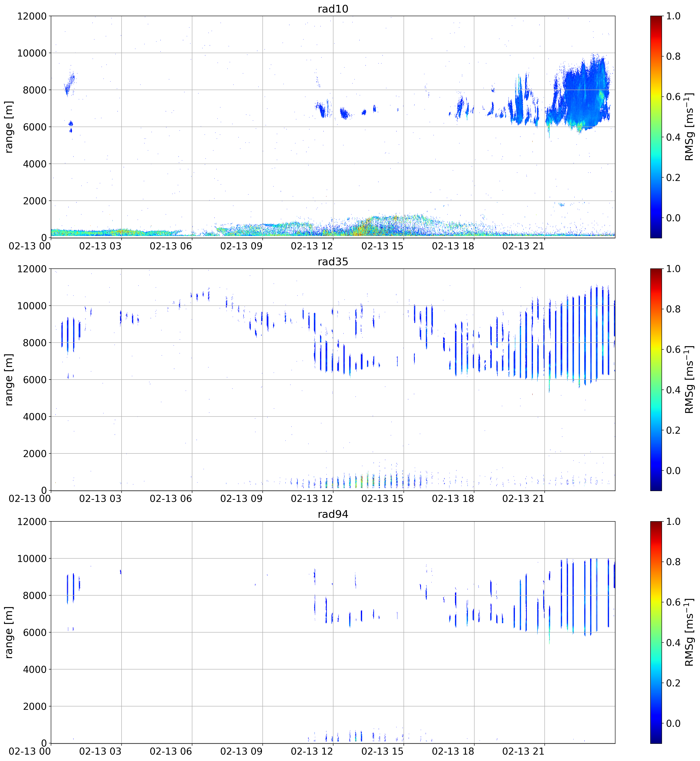Click the '02-13 03' tick under rad94
Viewport: 700px width, 761px height.
[x=100, y=751]
